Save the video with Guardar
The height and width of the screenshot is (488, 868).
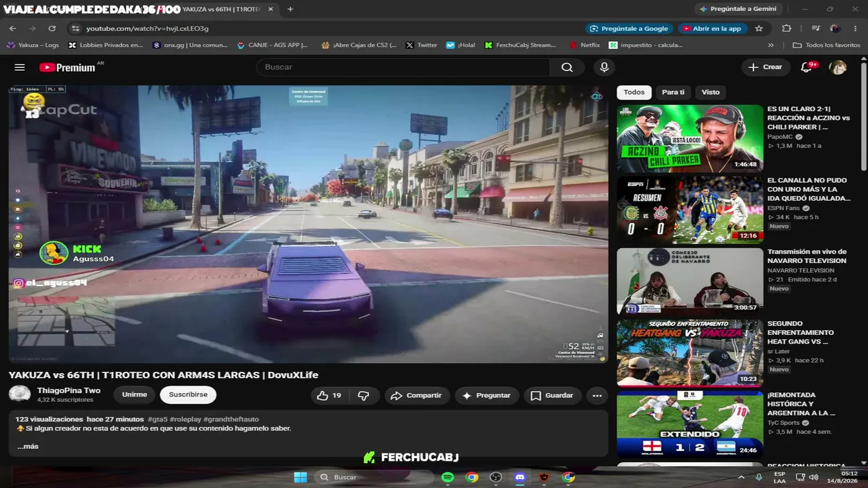coord(552,395)
